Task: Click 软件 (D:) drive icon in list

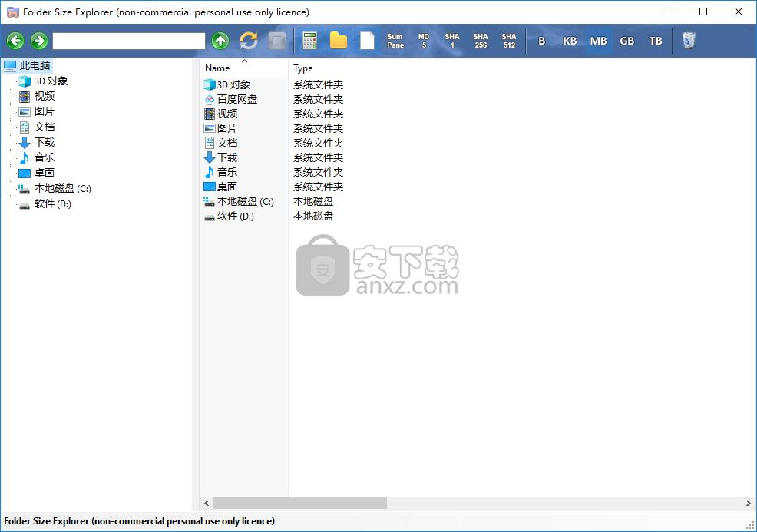Action: 209,217
